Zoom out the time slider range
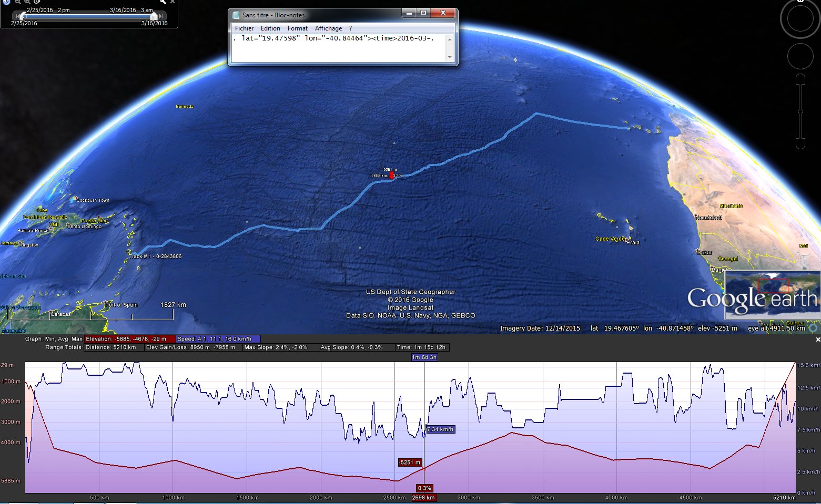Image resolution: width=821 pixels, height=504 pixels. [x=18, y=2]
